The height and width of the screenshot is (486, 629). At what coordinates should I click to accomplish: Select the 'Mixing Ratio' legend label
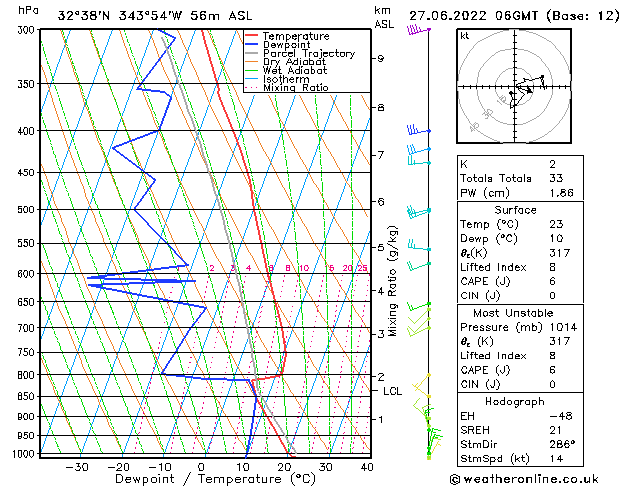pyautogui.click(x=296, y=87)
